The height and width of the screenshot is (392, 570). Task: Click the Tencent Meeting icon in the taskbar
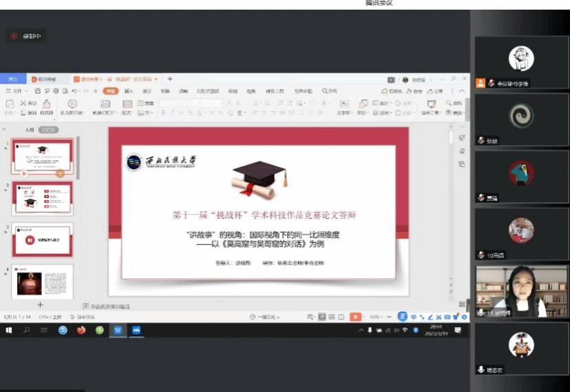(137, 331)
